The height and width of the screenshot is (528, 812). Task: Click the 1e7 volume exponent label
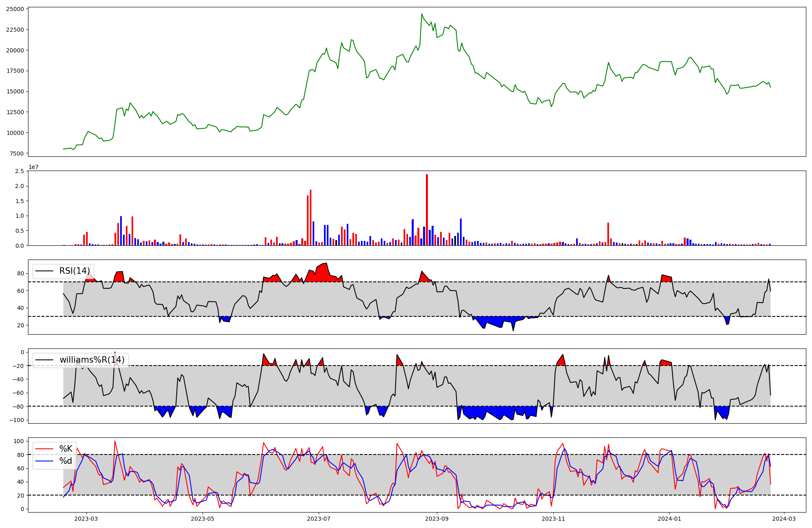33,167
